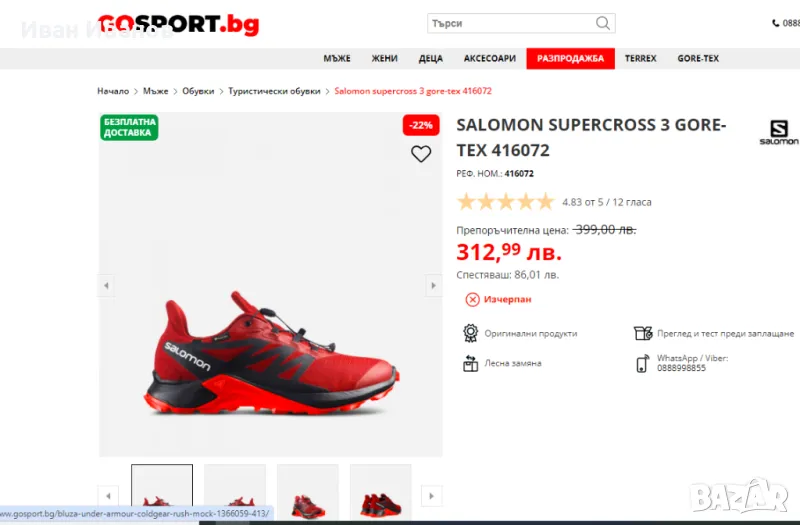The image size is (800, 525).
Task: Move thumbnail strip back with left arrow
Action: coord(108,495)
